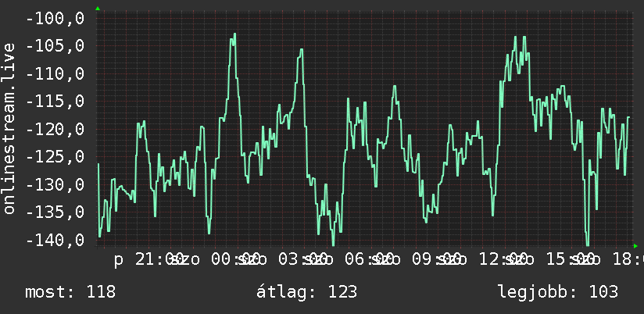Viewport: 644px width, 314px height.
Task: Click the green arrow at x-axis end
Action: coord(635,246)
